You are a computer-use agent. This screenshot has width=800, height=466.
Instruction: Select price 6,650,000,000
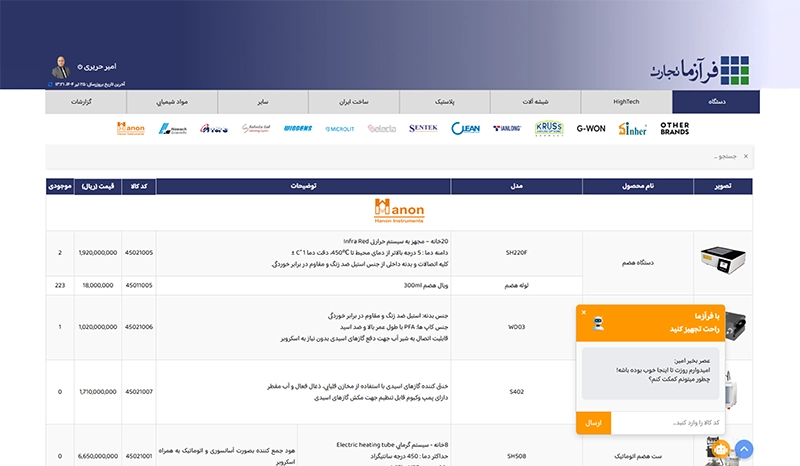(98, 456)
